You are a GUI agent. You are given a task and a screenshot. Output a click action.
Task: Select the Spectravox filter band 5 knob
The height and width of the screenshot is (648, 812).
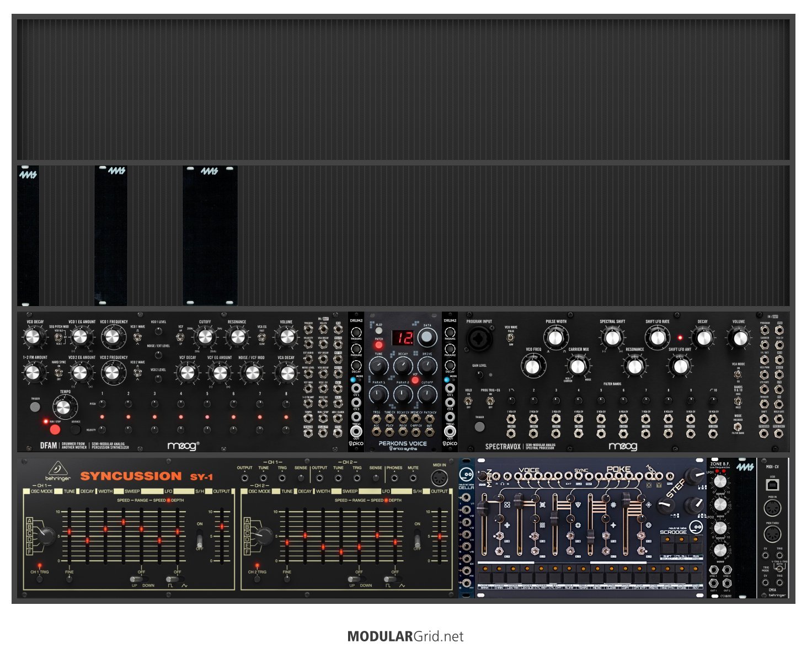[x=600, y=401]
